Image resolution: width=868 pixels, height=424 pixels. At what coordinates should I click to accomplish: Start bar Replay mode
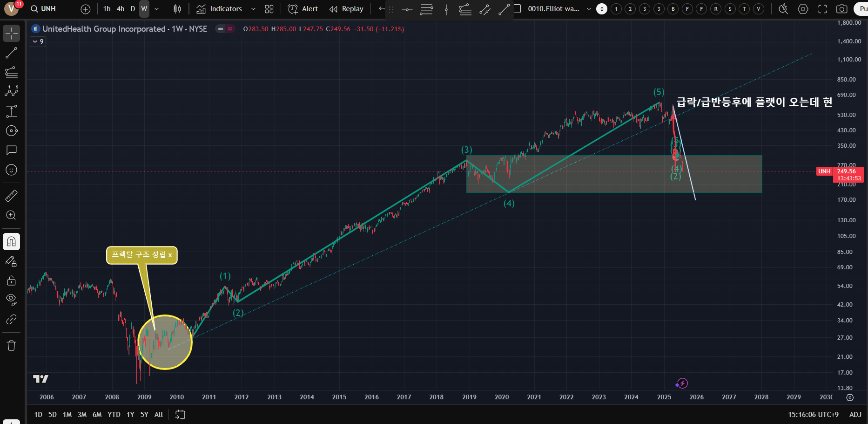(x=346, y=9)
